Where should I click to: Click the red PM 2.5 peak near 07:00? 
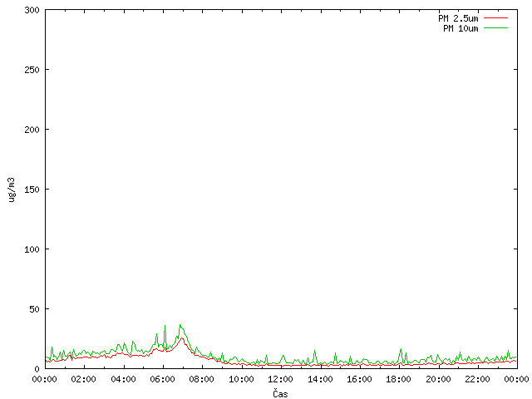pyautogui.click(x=182, y=338)
